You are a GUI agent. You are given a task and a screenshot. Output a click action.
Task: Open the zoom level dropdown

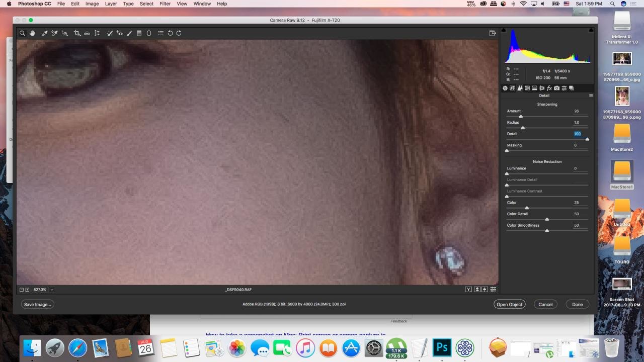[x=52, y=290]
